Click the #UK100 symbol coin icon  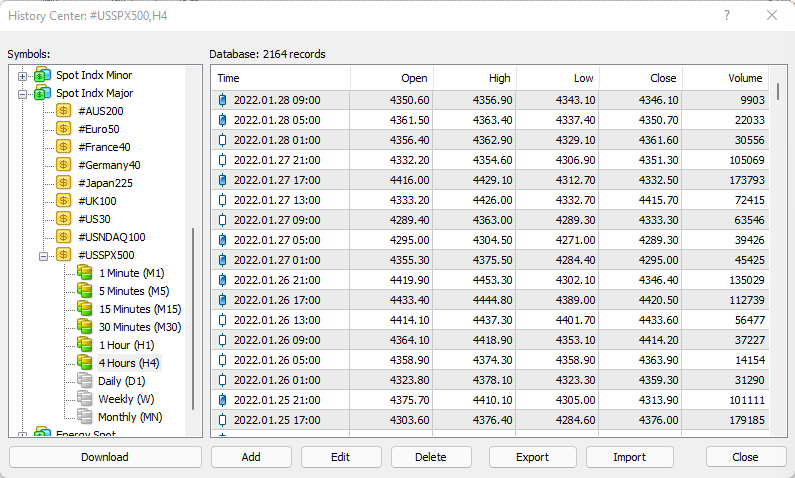coord(63,201)
